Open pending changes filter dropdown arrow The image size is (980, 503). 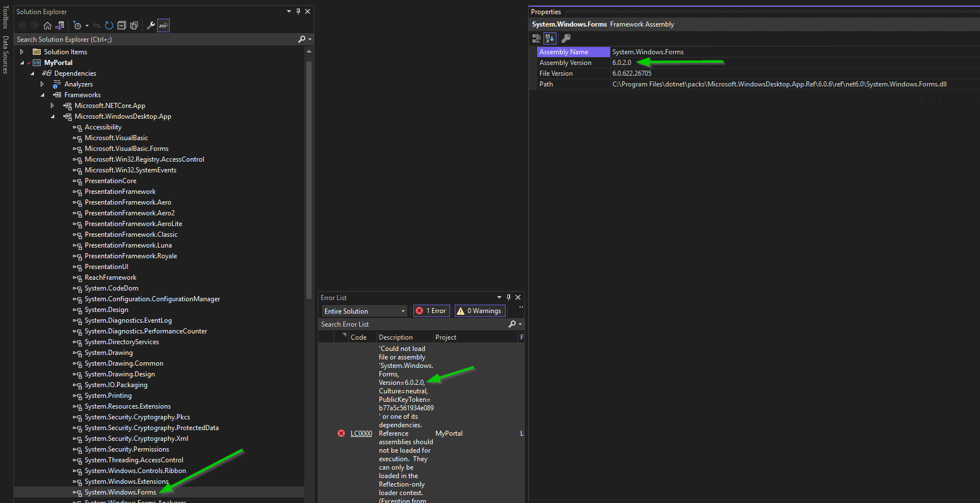[x=87, y=25]
